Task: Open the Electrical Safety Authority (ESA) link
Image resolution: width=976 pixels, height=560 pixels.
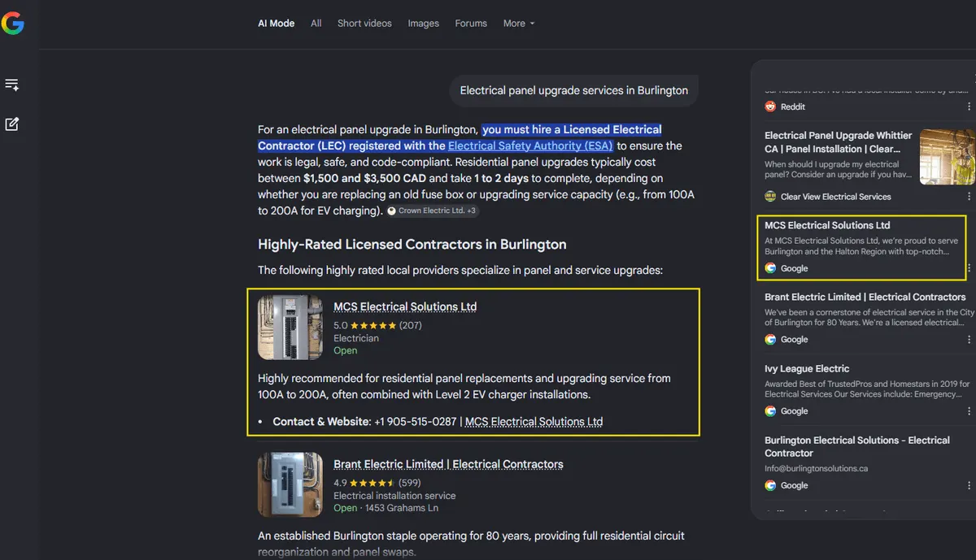Action: click(x=529, y=146)
